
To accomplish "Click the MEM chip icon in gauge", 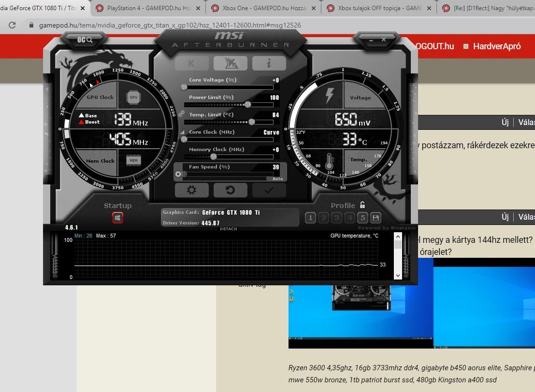I will click(133, 160).
